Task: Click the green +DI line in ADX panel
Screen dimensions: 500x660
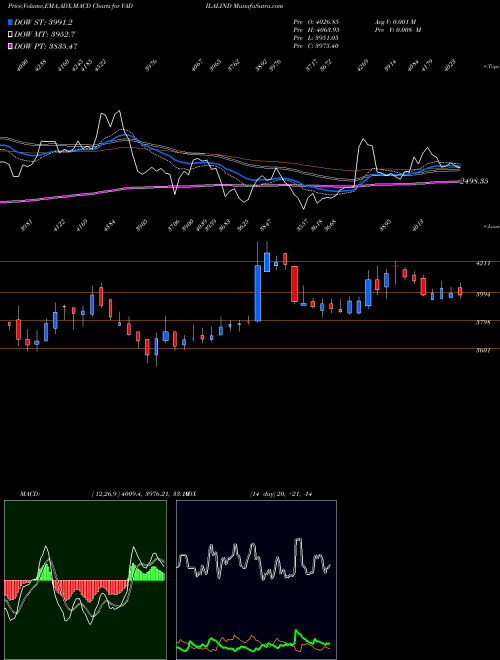Action: (253, 642)
